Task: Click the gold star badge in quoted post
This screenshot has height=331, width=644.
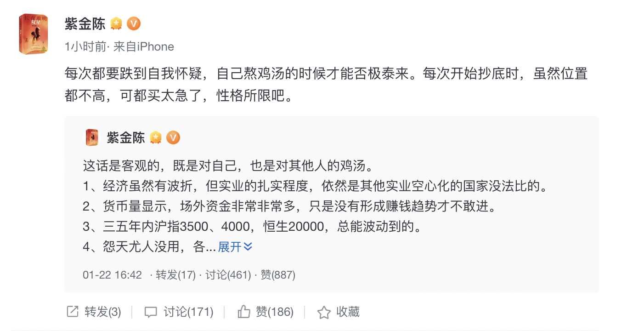Action: pyautogui.click(x=156, y=137)
